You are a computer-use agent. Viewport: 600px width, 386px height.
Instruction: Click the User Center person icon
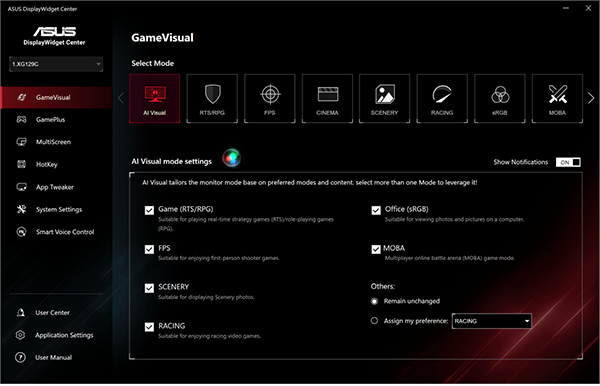pos(21,313)
